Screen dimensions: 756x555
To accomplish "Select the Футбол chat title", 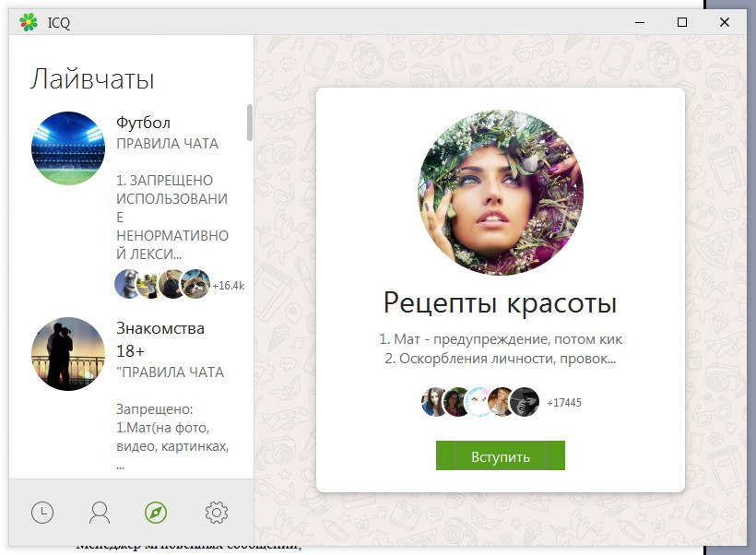I will click(143, 123).
